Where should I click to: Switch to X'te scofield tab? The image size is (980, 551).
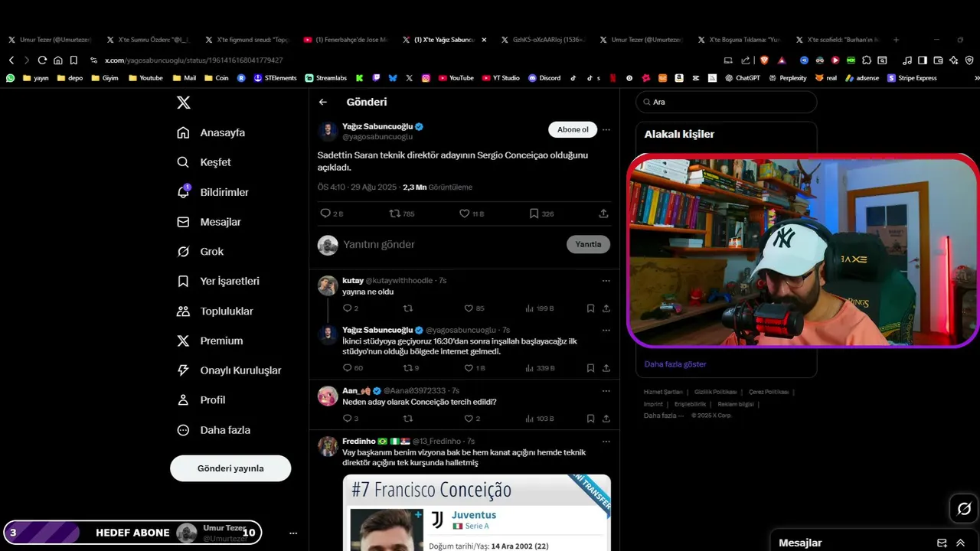click(838, 39)
